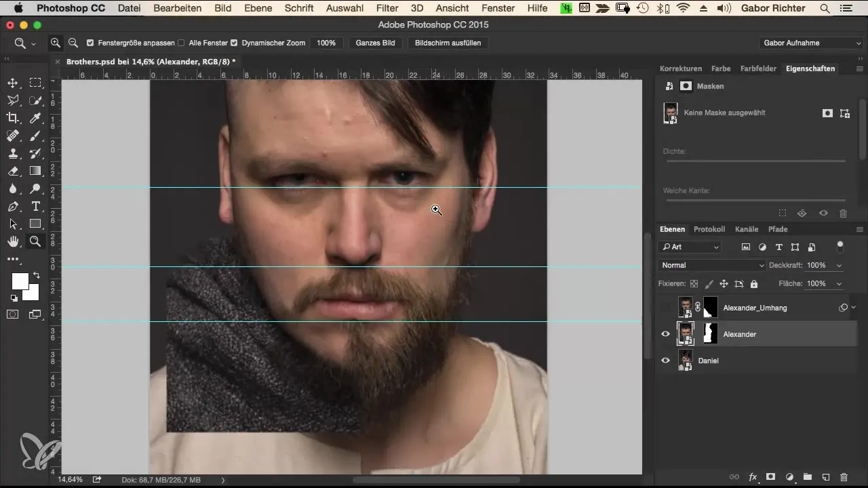Select the Move tool
Image resolution: width=868 pixels, height=488 pixels.
(x=13, y=83)
